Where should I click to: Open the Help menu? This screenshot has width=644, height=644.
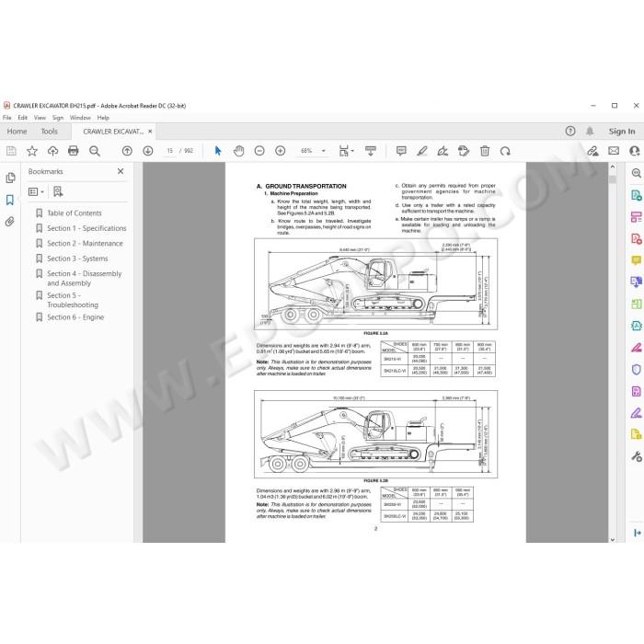click(x=103, y=118)
